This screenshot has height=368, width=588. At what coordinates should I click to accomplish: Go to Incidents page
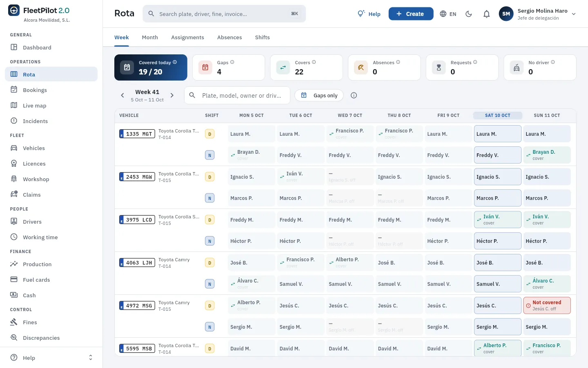coord(51,121)
